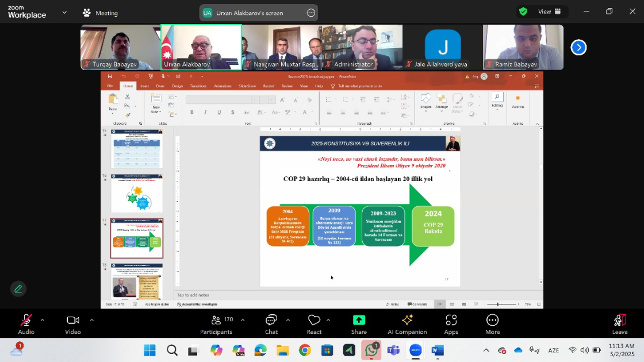Image resolution: width=644 pixels, height=362 pixels.
Task: Turn on the Video camera
Action: [x=73, y=324]
